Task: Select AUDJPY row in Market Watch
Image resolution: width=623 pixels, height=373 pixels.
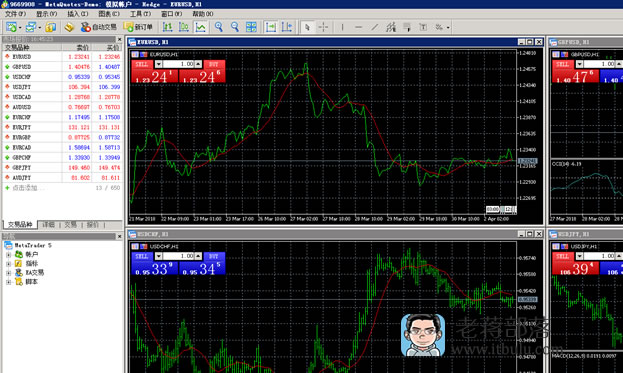Action: click(62, 178)
